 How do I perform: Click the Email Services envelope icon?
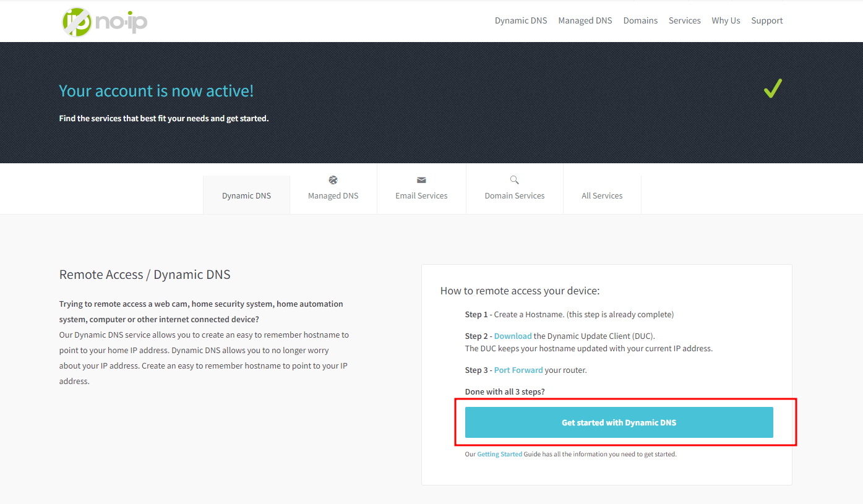[421, 180]
